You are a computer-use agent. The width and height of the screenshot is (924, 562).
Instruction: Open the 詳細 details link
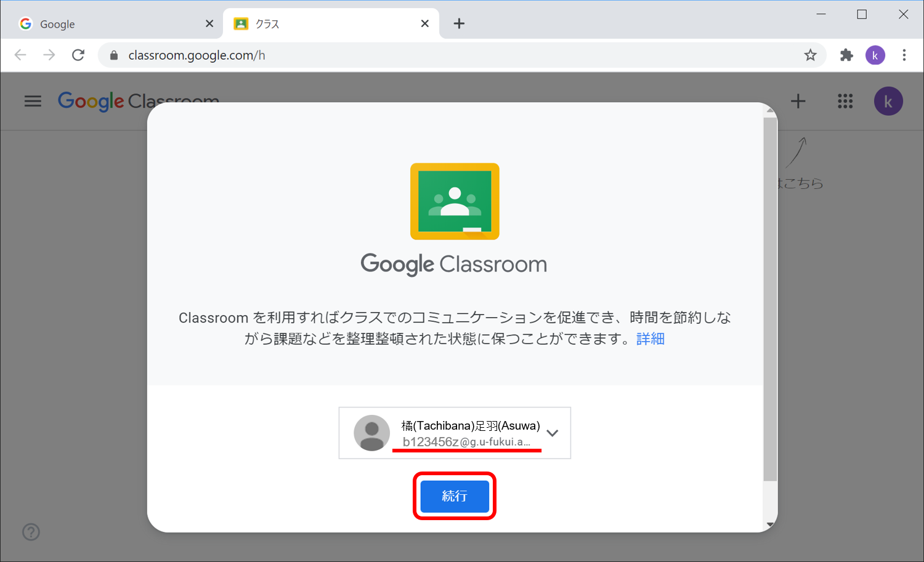(x=650, y=339)
